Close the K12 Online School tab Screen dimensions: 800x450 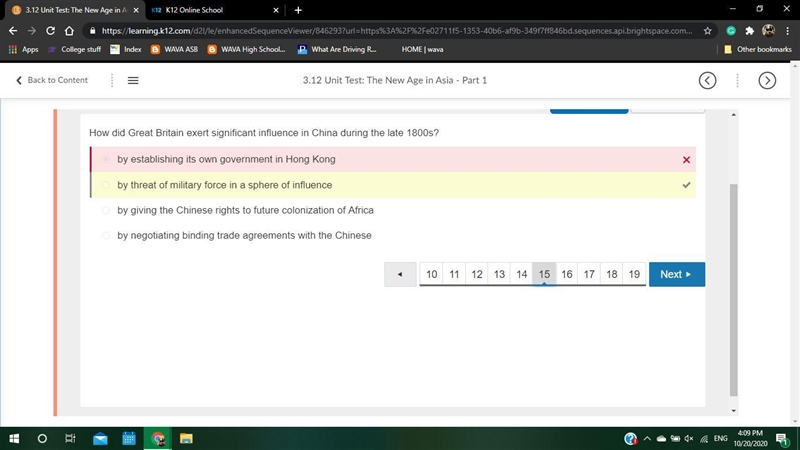coord(276,10)
